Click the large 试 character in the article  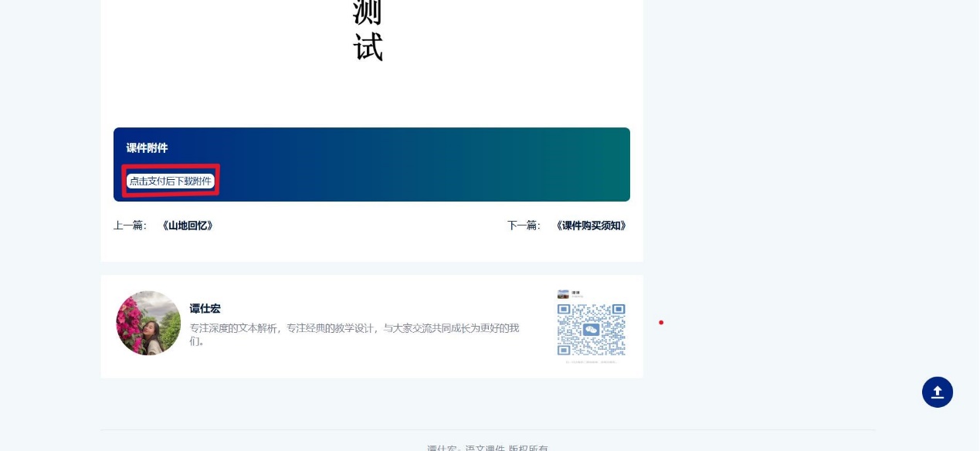point(368,47)
